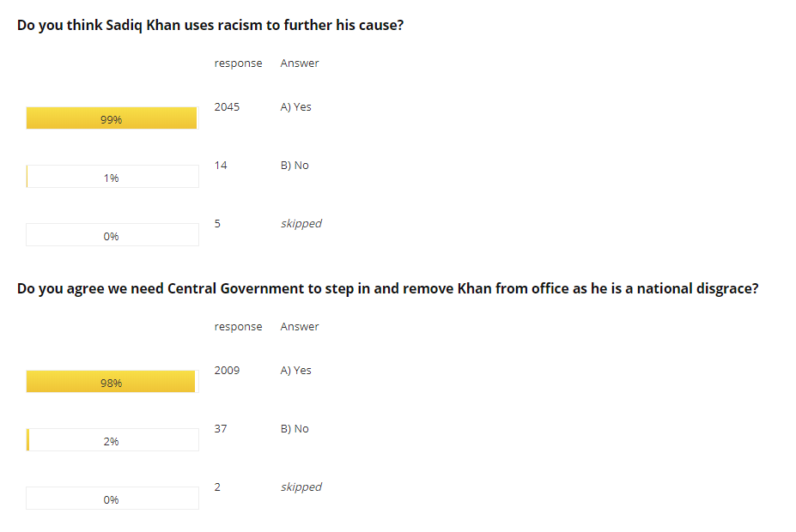Screen dimensions: 796x532
Task: Click 'A) Yes' answer in first question
Action: pyautogui.click(x=296, y=107)
